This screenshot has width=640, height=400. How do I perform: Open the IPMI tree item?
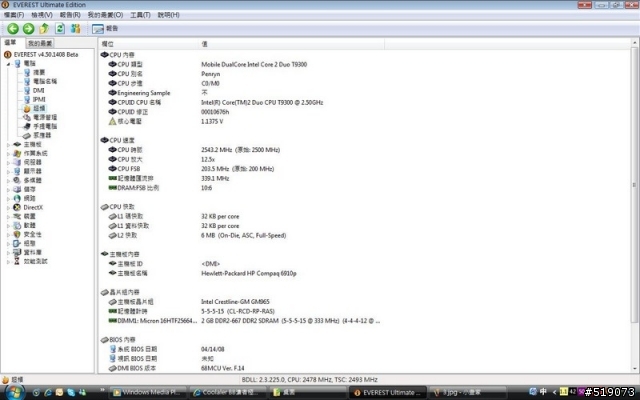39,99
